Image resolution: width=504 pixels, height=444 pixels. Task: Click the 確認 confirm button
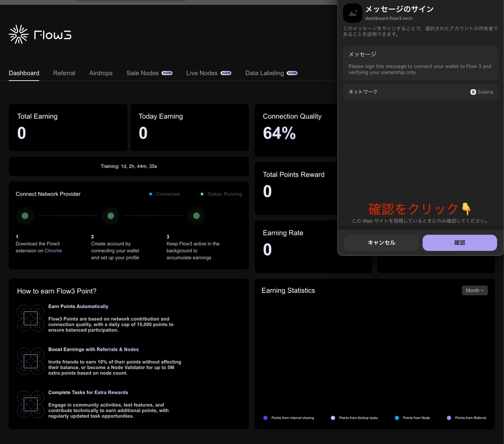(459, 243)
